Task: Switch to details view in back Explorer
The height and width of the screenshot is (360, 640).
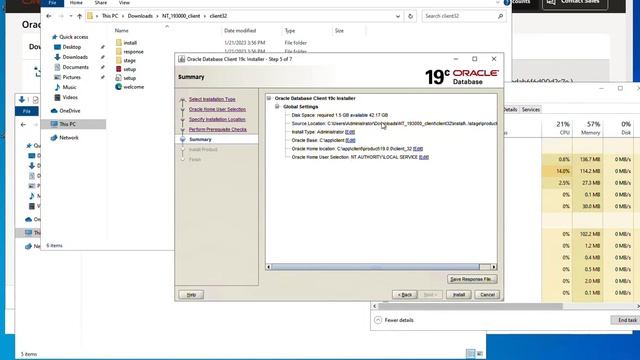Action: (471, 353)
